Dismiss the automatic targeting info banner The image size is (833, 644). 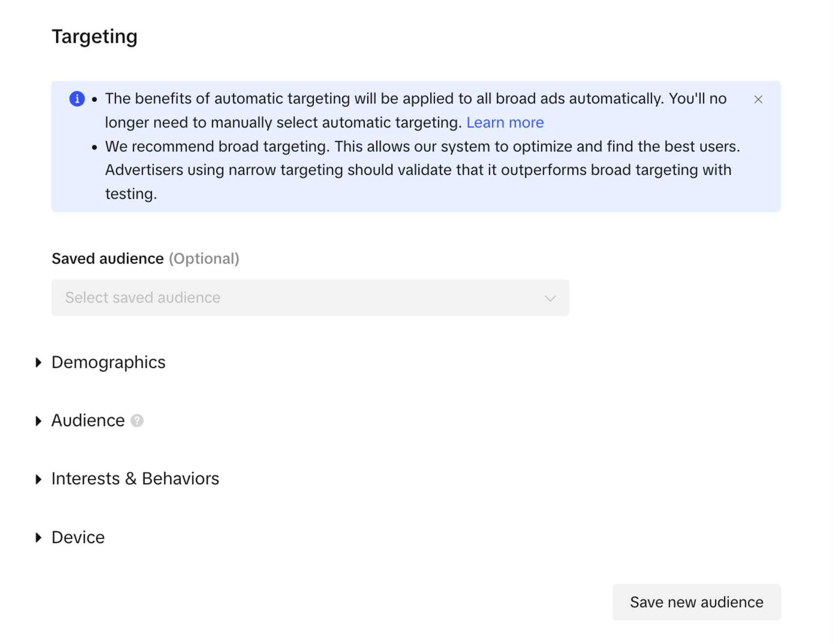click(758, 99)
